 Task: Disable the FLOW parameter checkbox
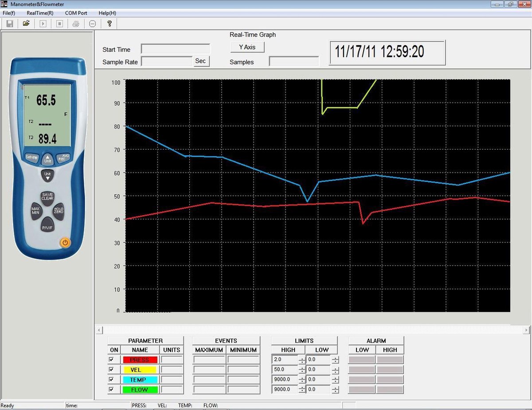[111, 390]
